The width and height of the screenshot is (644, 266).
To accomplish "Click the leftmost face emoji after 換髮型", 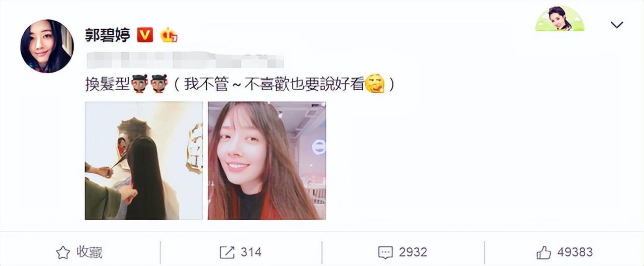I will 140,84.
